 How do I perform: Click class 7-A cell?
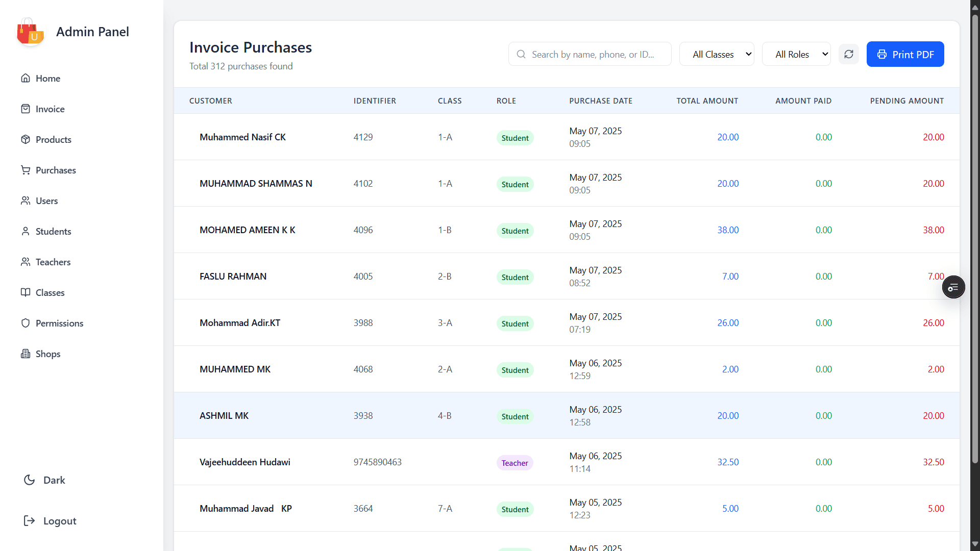445,508
